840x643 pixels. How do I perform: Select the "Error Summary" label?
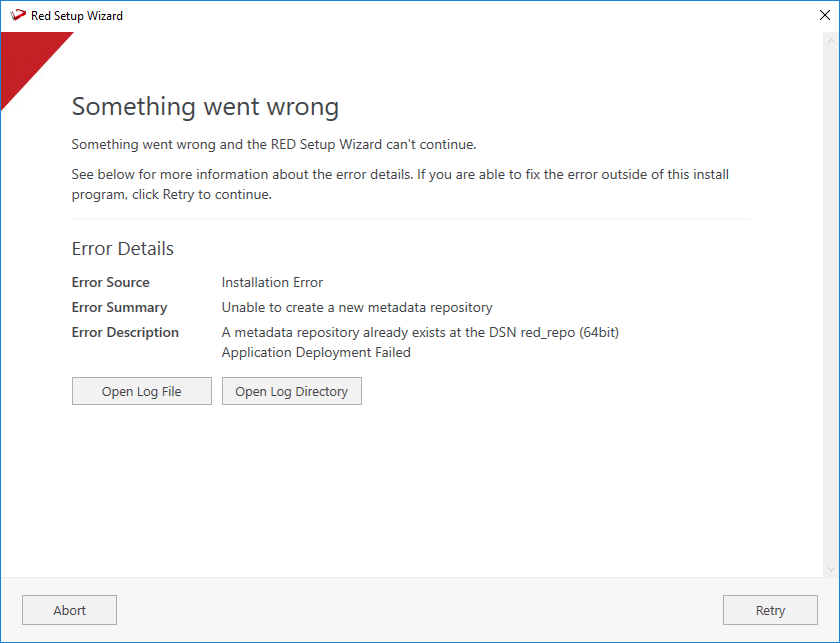pos(120,308)
